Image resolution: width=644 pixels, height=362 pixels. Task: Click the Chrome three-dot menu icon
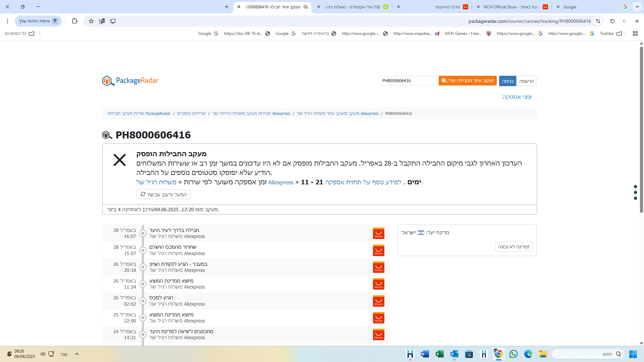7,21
